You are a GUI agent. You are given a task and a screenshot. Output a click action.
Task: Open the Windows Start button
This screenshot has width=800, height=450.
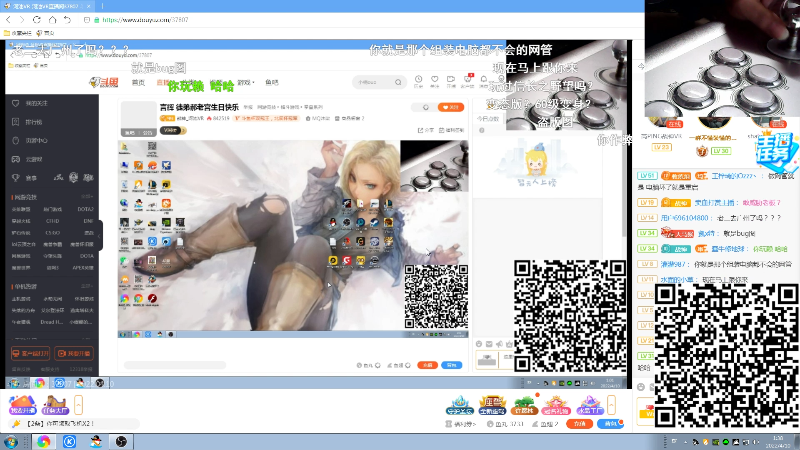(11, 441)
